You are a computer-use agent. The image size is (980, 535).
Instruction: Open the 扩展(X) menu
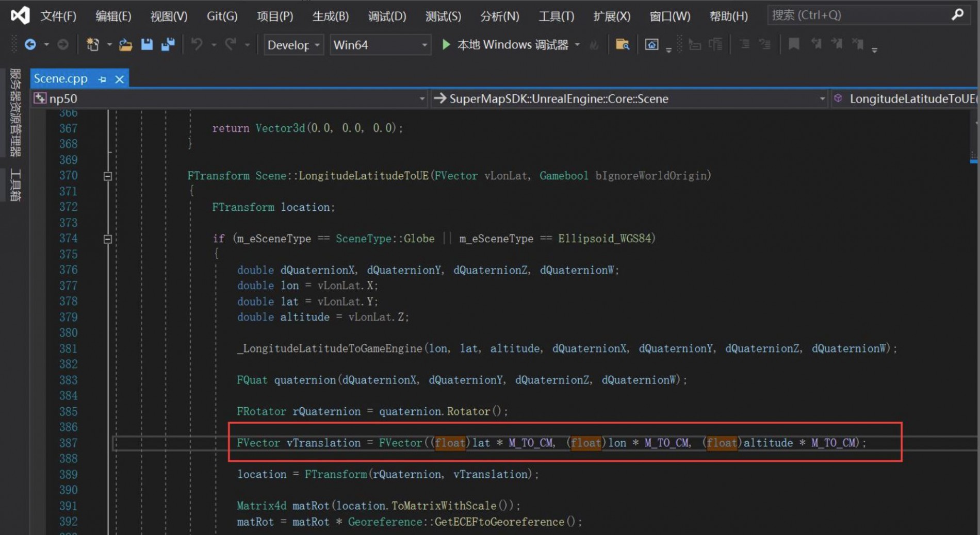tap(612, 16)
